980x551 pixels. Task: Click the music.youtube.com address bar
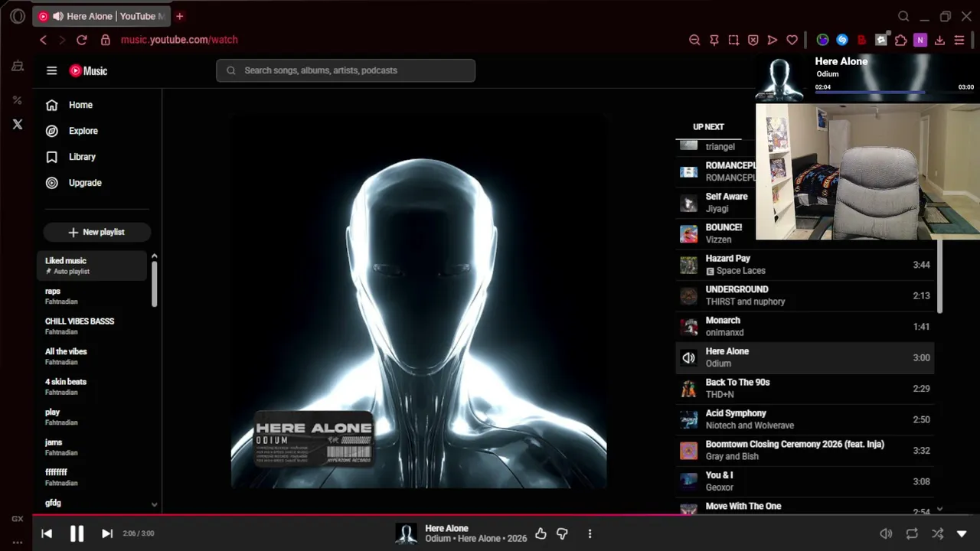[x=179, y=40]
